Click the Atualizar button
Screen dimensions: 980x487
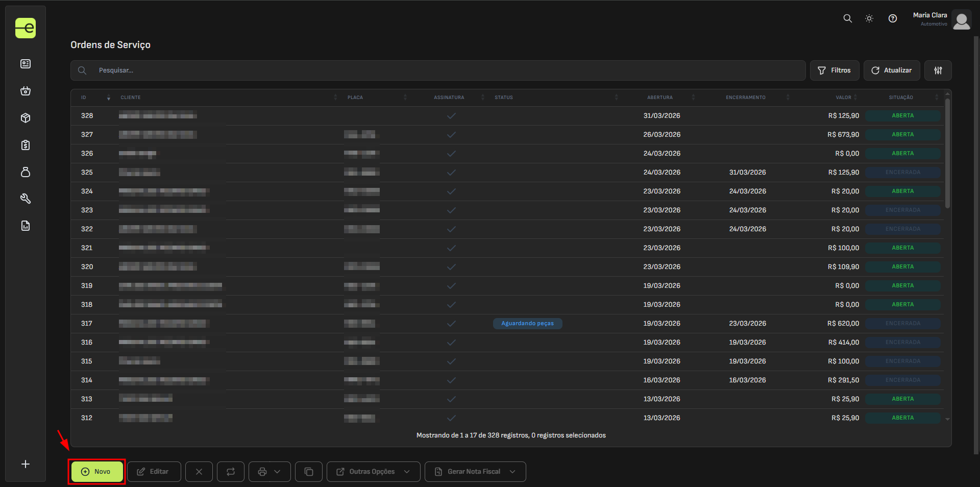(x=891, y=70)
